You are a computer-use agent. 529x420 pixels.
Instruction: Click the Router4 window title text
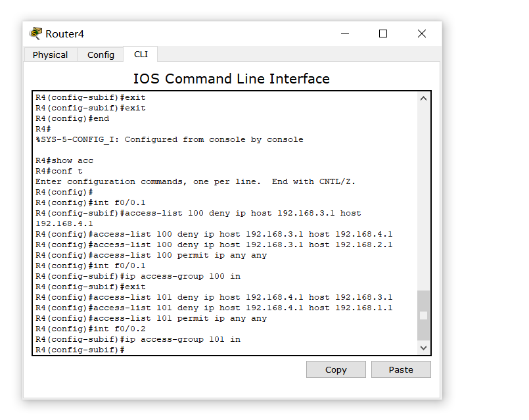[64, 34]
